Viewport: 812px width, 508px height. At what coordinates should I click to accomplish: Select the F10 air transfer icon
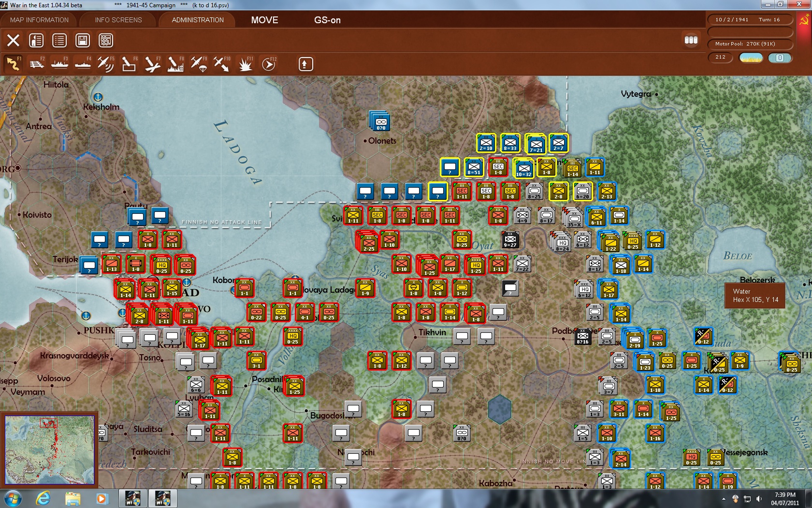221,63
